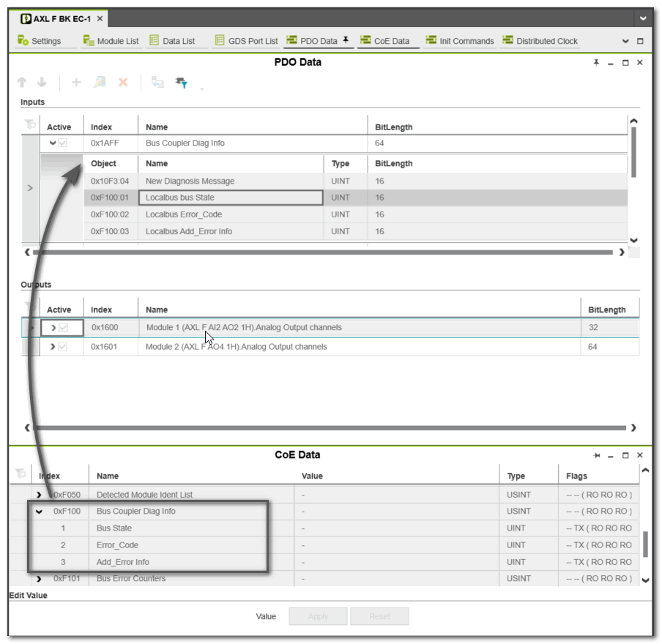Select the Localbus bus State name cell
662x644 pixels.
tap(231, 198)
